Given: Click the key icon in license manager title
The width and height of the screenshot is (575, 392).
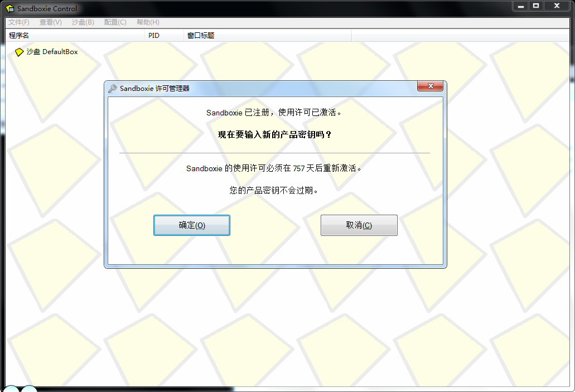Looking at the screenshot, I should pyautogui.click(x=113, y=88).
